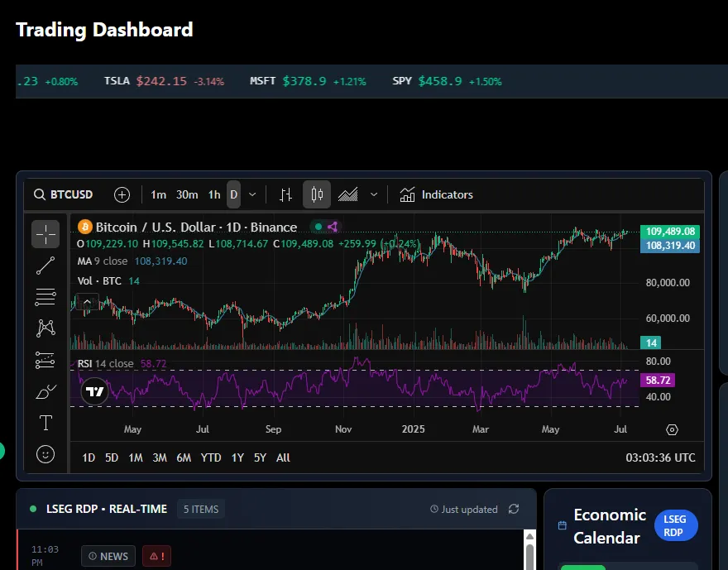Screen dimensions: 728x570
Task: Select the brush drawing tool
Action: click(45, 391)
